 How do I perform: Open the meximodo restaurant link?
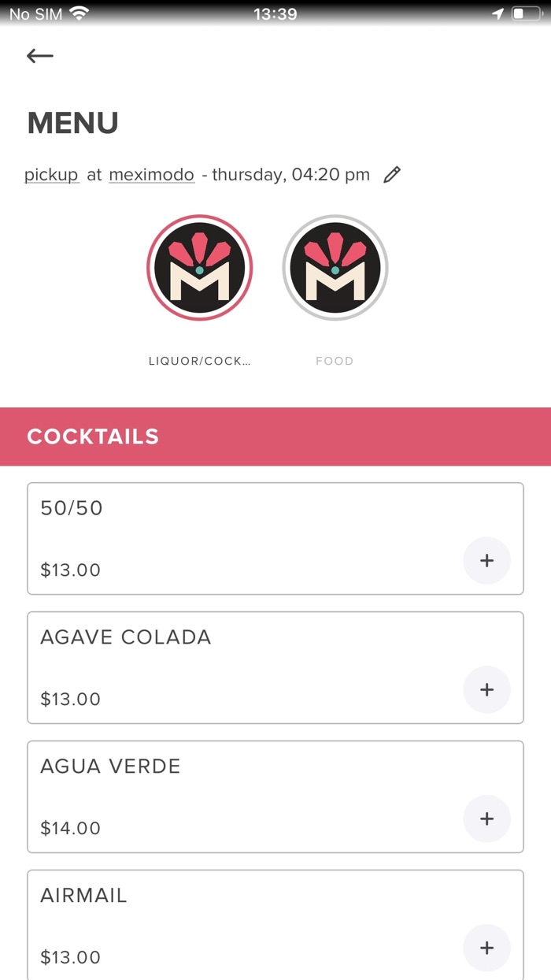pyautogui.click(x=151, y=175)
